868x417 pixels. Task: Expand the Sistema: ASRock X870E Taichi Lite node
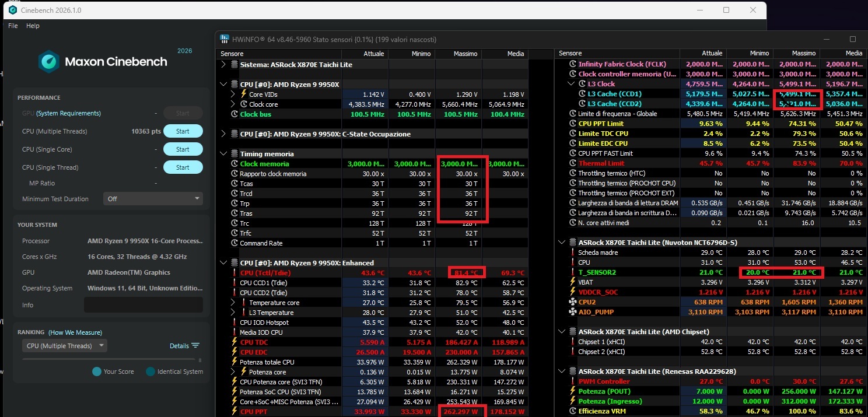tap(223, 65)
